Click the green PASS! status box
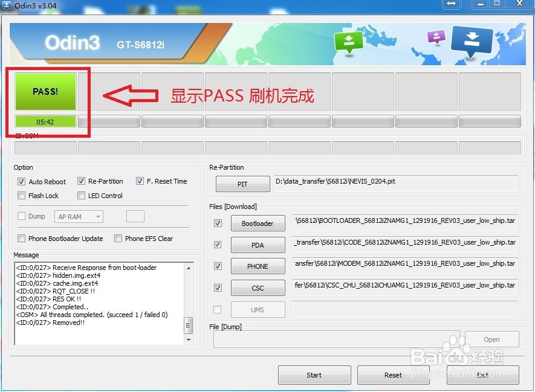The height and width of the screenshot is (392, 535). point(45,91)
